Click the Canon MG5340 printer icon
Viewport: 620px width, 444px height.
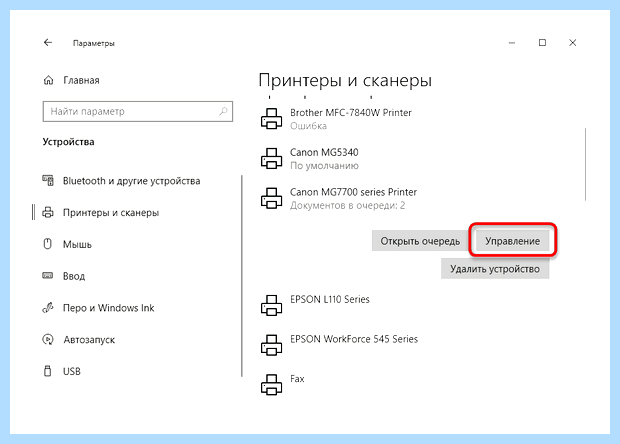tap(271, 158)
